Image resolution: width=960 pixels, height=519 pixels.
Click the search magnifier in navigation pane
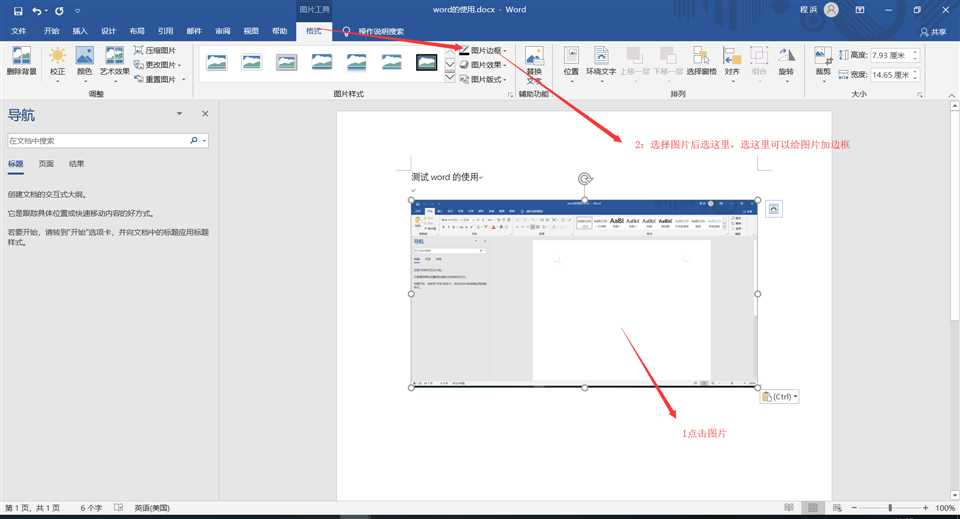194,141
